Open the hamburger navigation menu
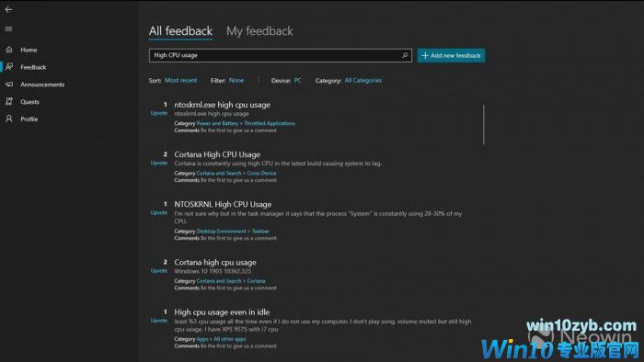This screenshot has width=644, height=362. (x=8, y=29)
